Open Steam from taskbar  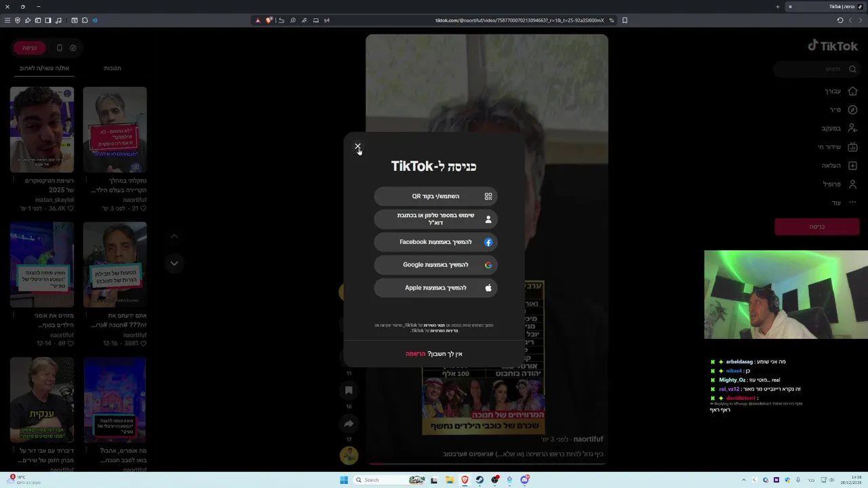tap(479, 480)
